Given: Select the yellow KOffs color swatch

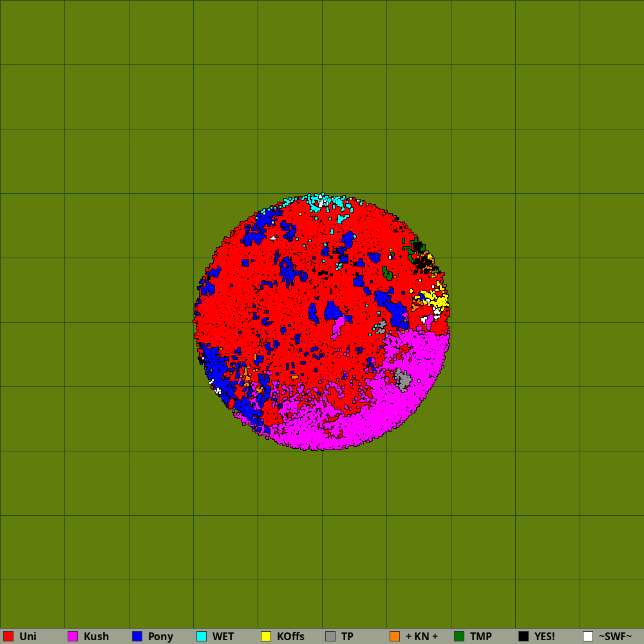Looking at the screenshot, I should [266, 636].
